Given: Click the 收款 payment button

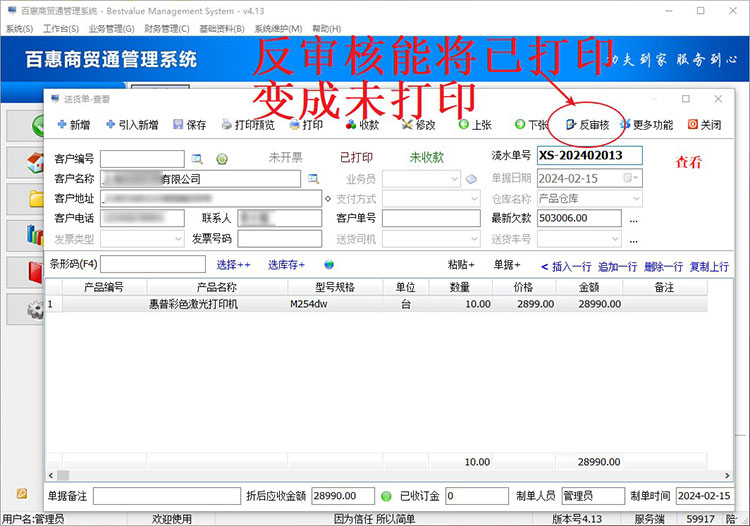Looking at the screenshot, I should 363,125.
